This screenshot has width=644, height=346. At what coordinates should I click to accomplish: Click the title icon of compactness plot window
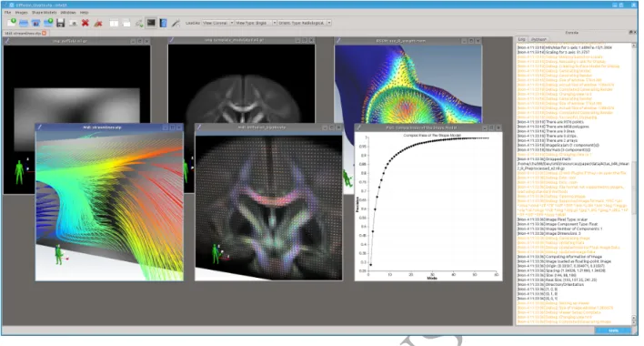pos(359,127)
